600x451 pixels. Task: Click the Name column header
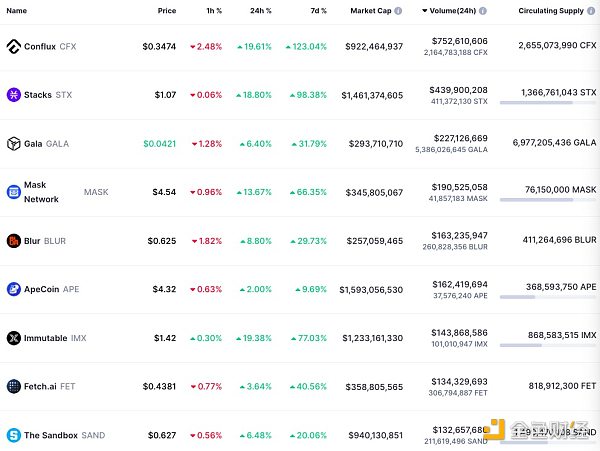pyautogui.click(x=17, y=11)
